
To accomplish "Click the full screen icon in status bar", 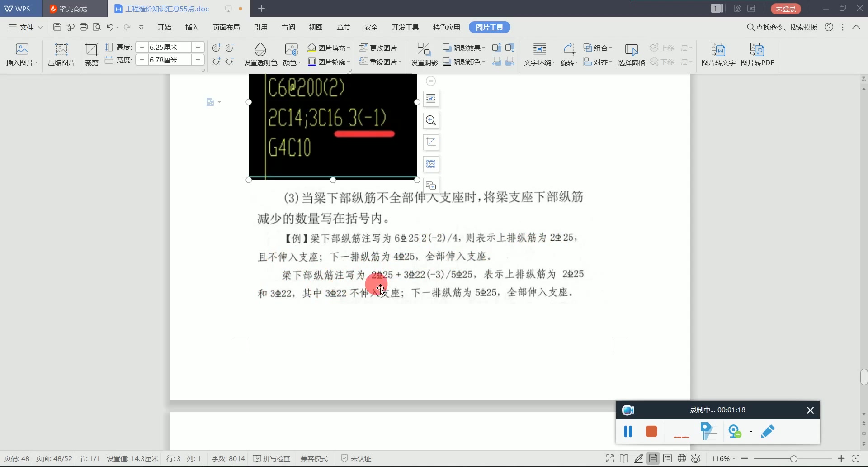I will click(x=609, y=458).
